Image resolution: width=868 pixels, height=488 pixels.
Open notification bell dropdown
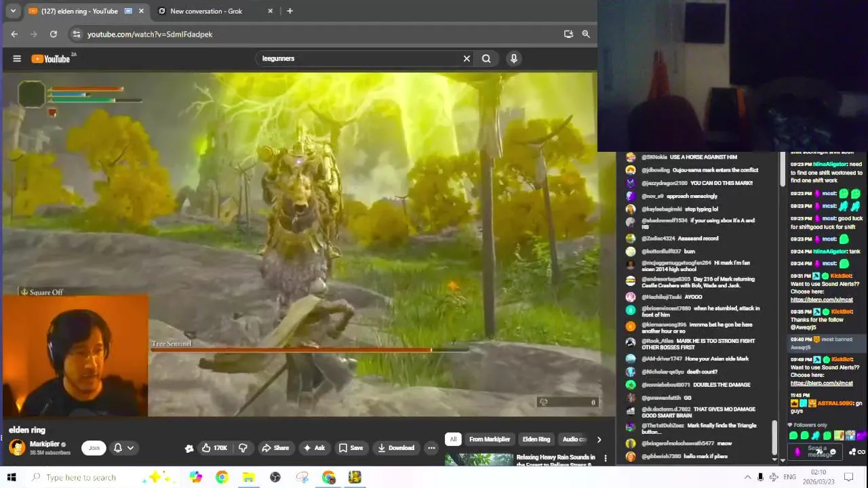[123, 448]
